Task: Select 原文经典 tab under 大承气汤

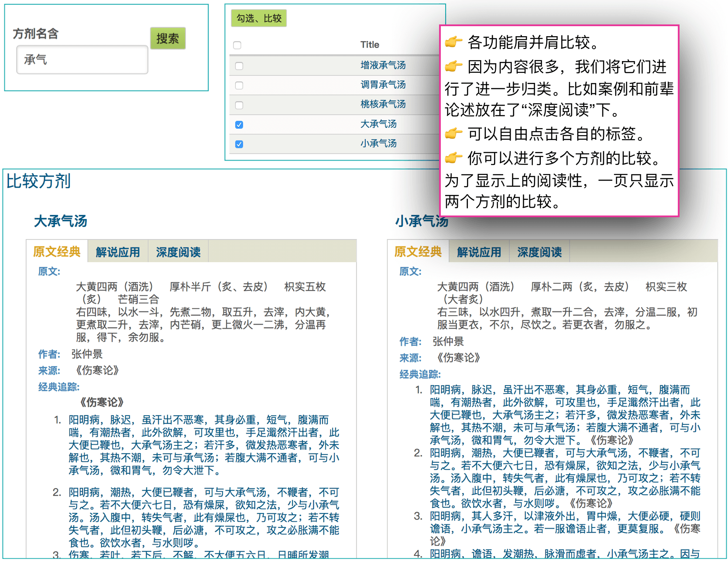Action: coord(57,252)
